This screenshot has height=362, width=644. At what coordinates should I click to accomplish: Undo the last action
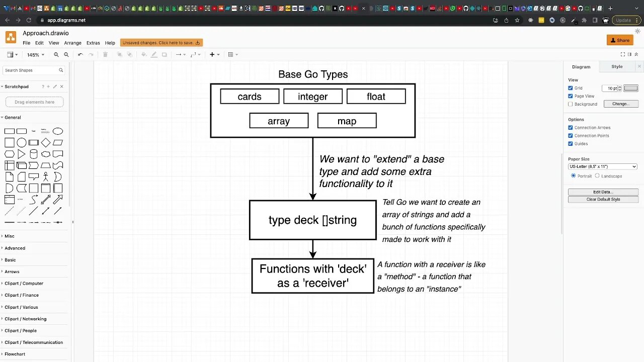80,55
